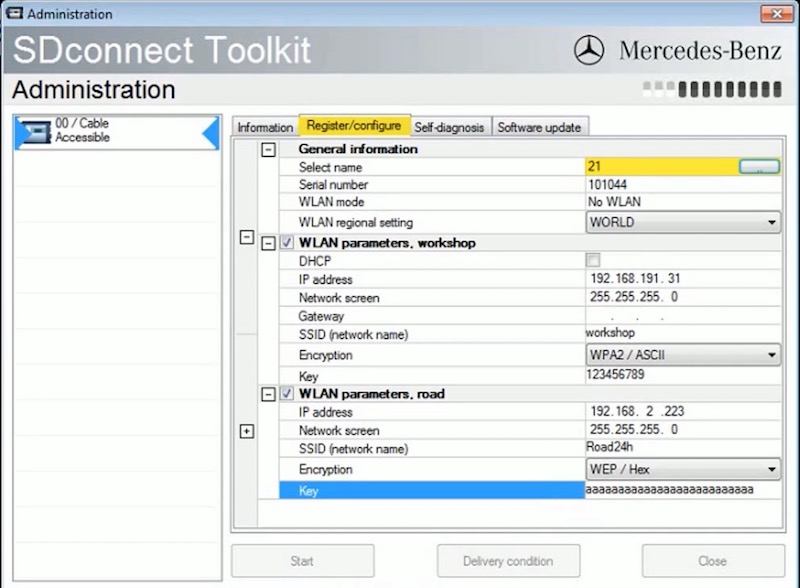Open the road Encryption WEP / Hex dropdown
Screen dimensions: 800x588
click(x=771, y=469)
